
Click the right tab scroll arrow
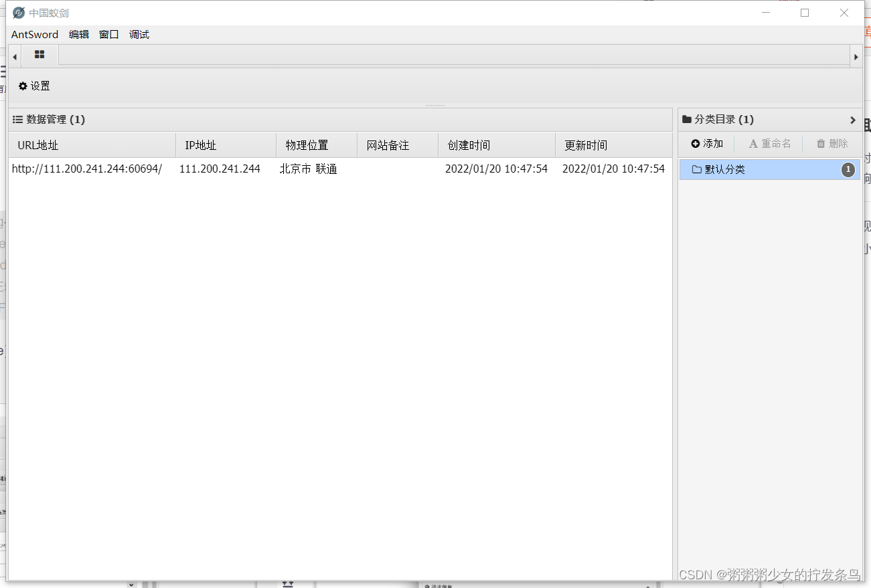point(856,57)
